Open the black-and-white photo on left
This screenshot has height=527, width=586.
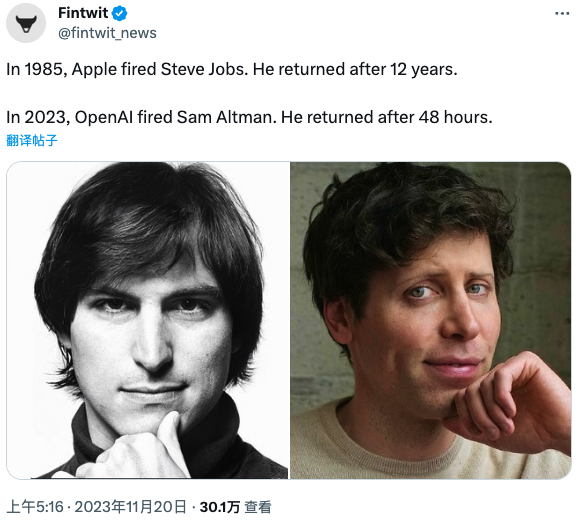click(148, 320)
